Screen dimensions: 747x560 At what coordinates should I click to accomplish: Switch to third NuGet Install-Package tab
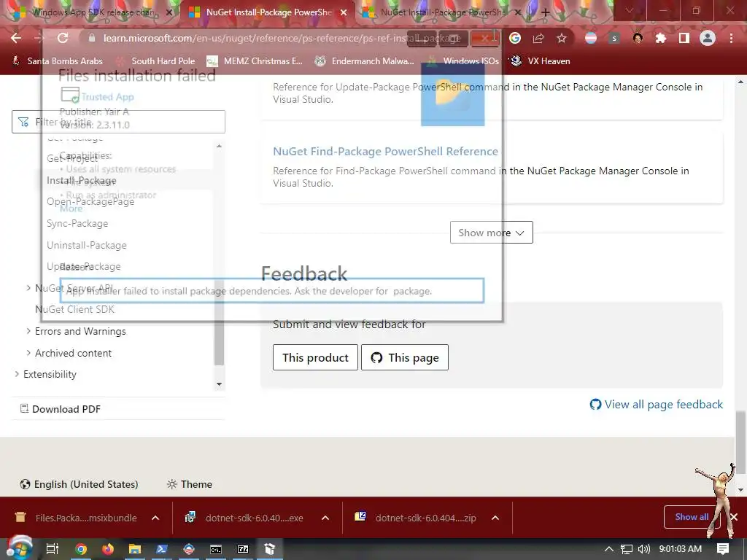441,12
